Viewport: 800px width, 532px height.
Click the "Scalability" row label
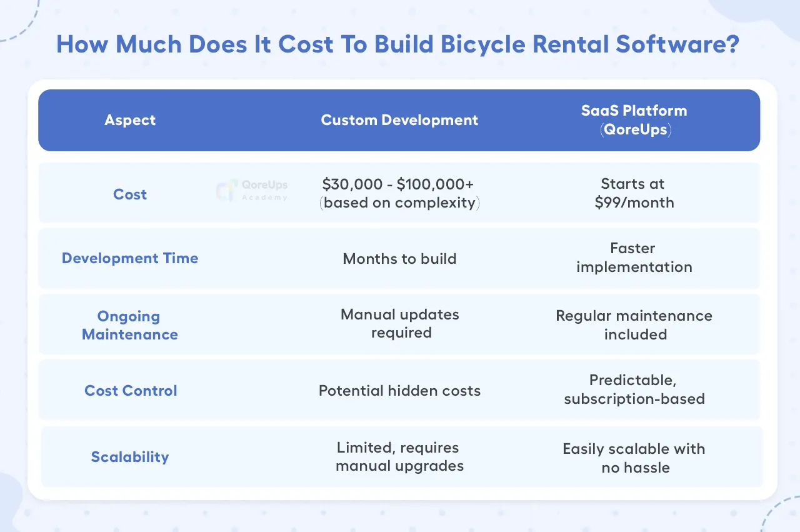pos(130,457)
